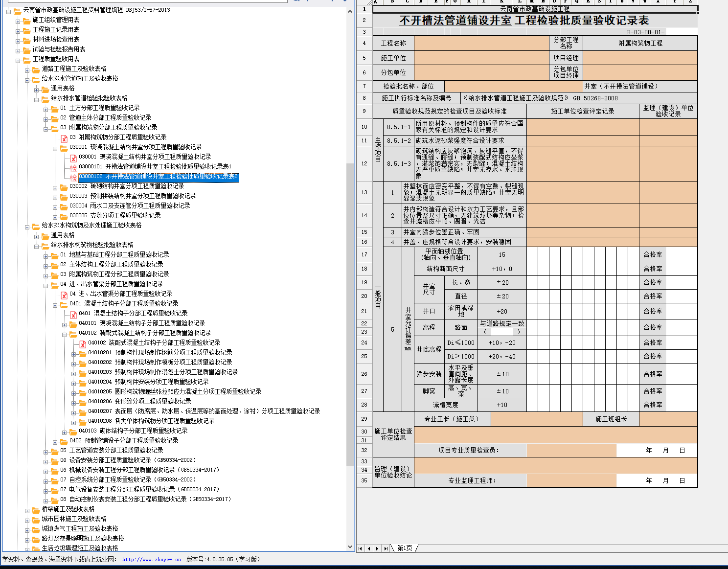Go to previous sheet using navigation arrow
Image resolution: width=728 pixels, height=569 pixels.
[369, 548]
